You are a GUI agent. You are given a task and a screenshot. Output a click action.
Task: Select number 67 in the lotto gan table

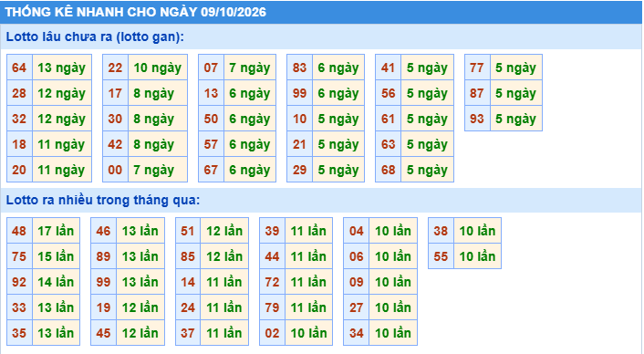pos(211,169)
